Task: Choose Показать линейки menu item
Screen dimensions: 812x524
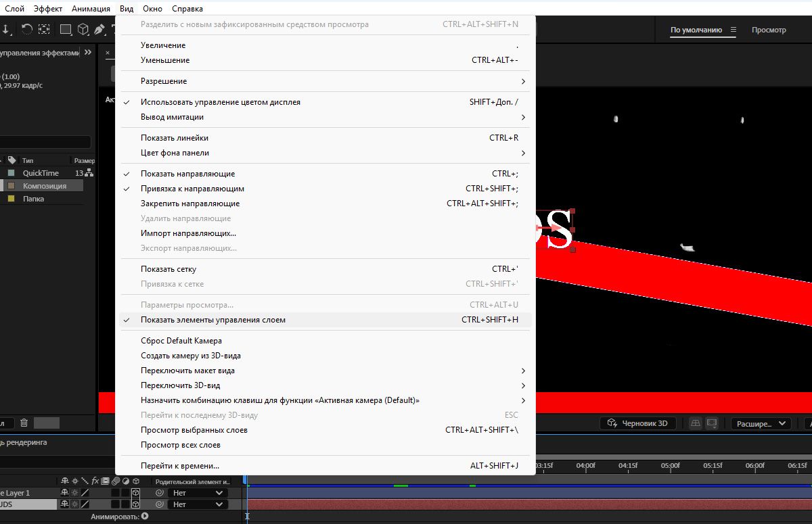Action: click(325, 138)
